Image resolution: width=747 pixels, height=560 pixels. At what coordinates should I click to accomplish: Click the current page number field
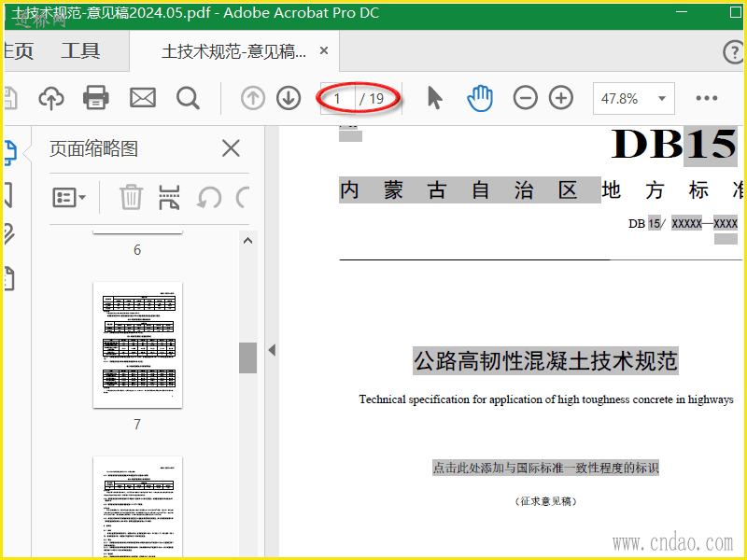338,99
